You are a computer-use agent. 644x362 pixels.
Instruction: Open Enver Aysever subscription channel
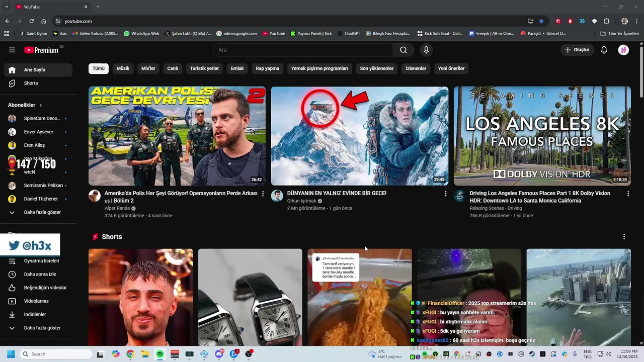click(x=38, y=132)
